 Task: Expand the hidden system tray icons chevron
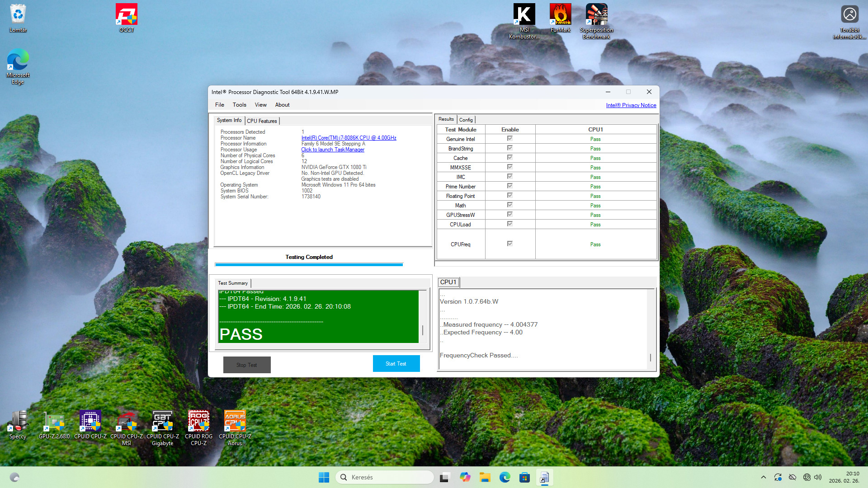click(x=763, y=477)
